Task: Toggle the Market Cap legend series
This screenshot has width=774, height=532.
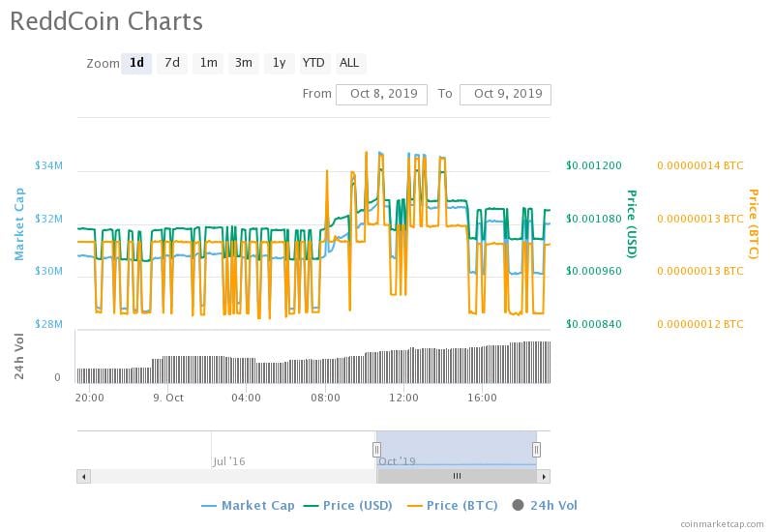Action: tap(248, 505)
